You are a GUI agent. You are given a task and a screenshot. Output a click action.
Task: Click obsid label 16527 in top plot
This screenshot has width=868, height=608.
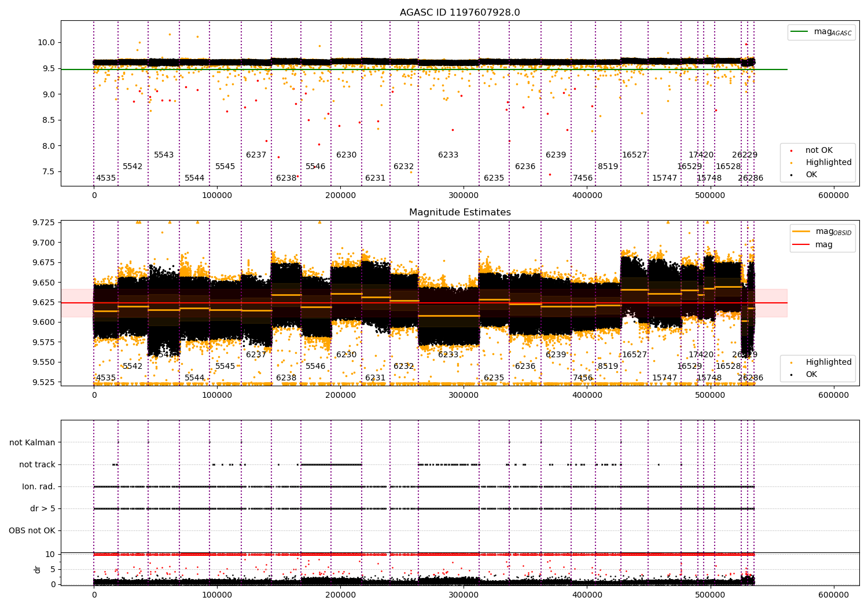point(635,155)
